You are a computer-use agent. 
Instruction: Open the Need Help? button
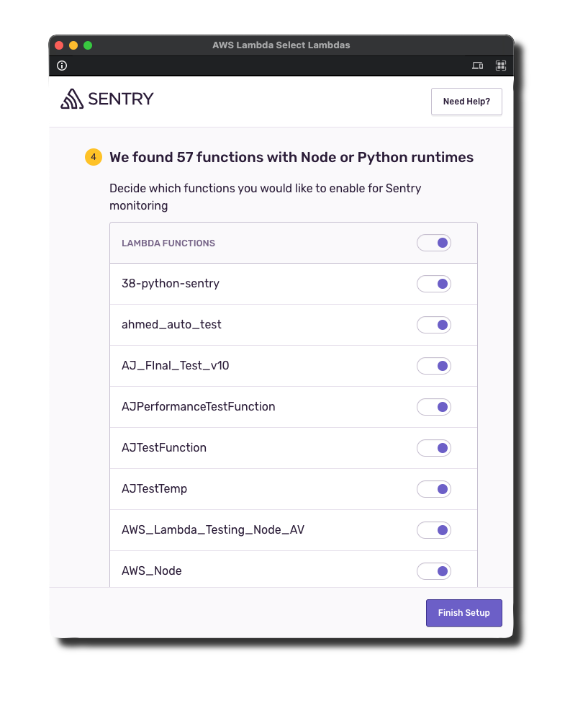point(466,102)
